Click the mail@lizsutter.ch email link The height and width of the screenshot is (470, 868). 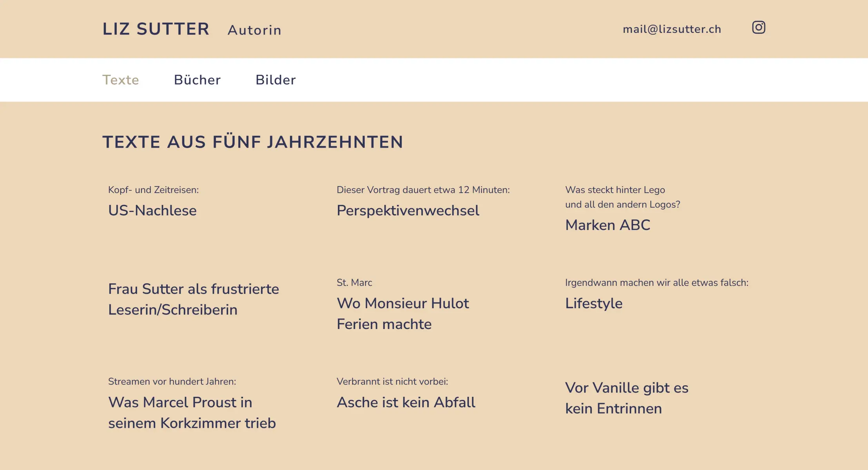coord(672,29)
